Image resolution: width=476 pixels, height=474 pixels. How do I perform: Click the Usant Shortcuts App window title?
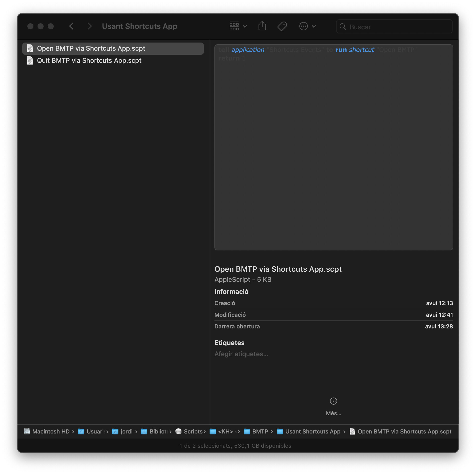click(x=140, y=26)
